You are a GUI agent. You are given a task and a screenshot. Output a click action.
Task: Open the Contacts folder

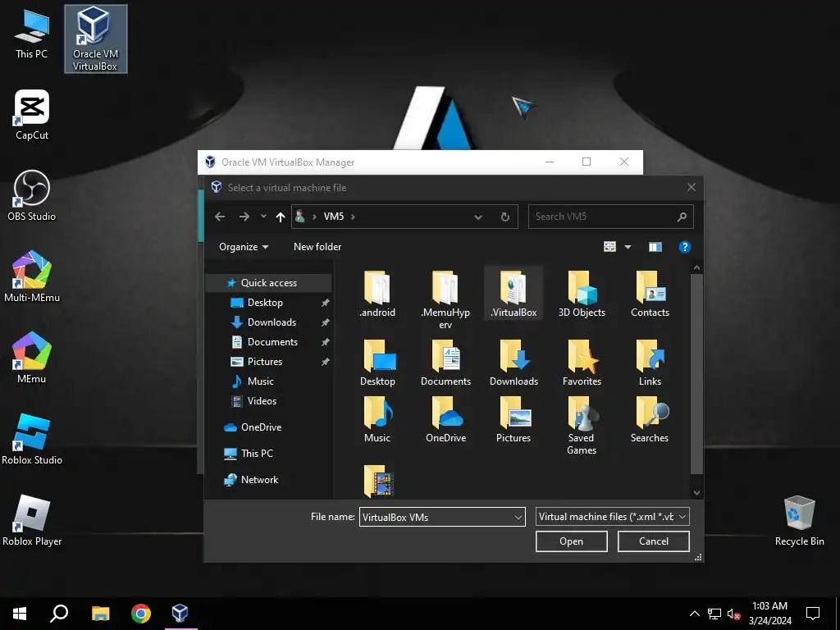(650, 294)
